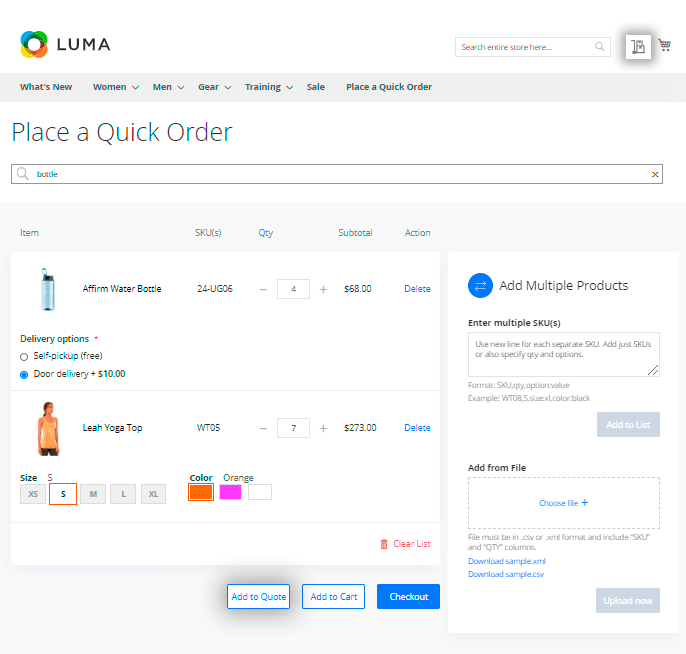Choose size XL for Leah Yoga Top
Image resolution: width=686 pixels, height=654 pixels.
pyautogui.click(x=153, y=494)
